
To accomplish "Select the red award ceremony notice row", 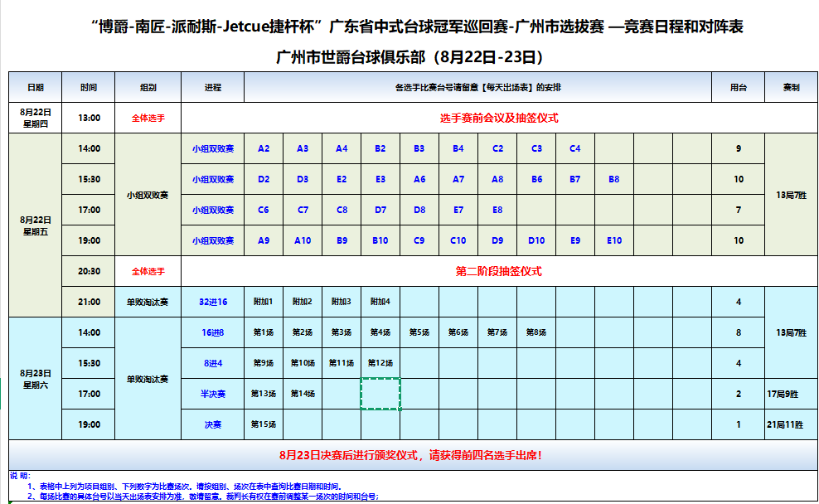I will [x=413, y=455].
